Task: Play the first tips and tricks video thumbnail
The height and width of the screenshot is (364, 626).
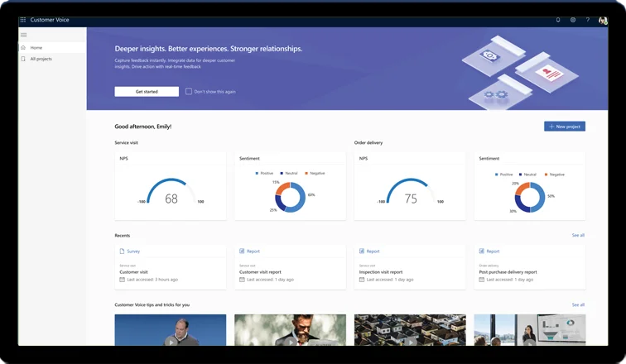Action: pyautogui.click(x=170, y=331)
